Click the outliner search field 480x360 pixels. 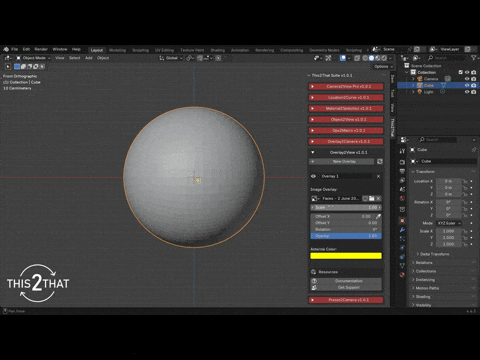[446, 58]
